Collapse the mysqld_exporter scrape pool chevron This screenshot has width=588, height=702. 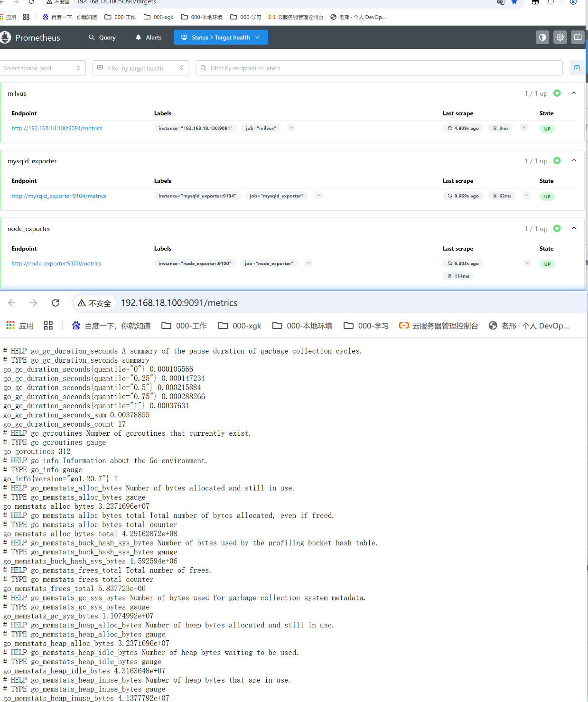(x=574, y=160)
